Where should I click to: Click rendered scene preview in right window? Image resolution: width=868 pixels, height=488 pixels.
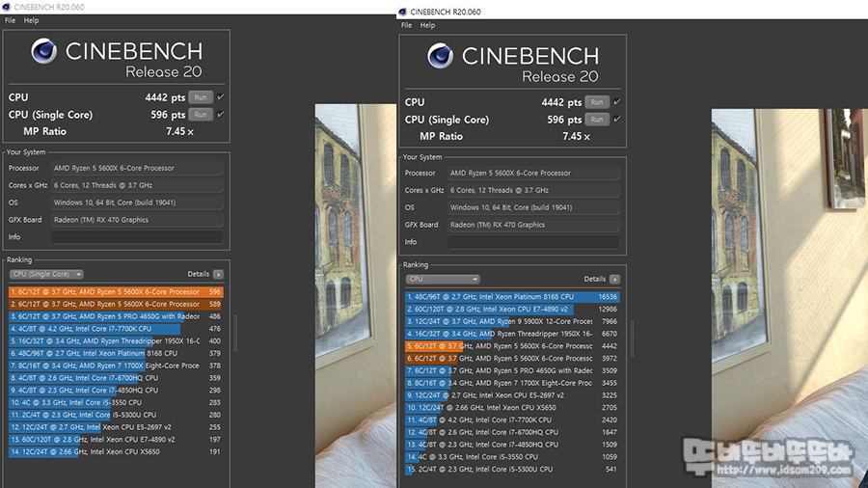tap(789, 298)
